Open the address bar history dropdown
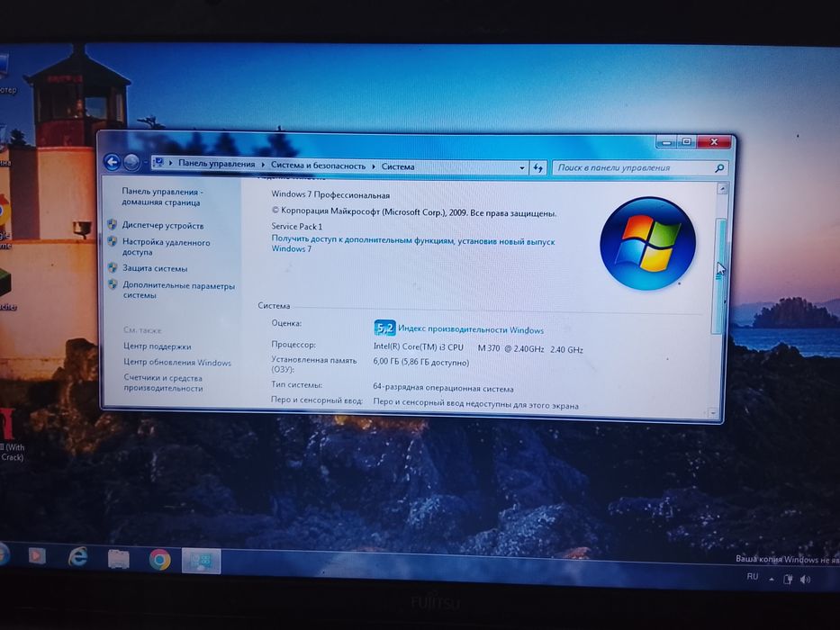840x630 pixels. (522, 167)
